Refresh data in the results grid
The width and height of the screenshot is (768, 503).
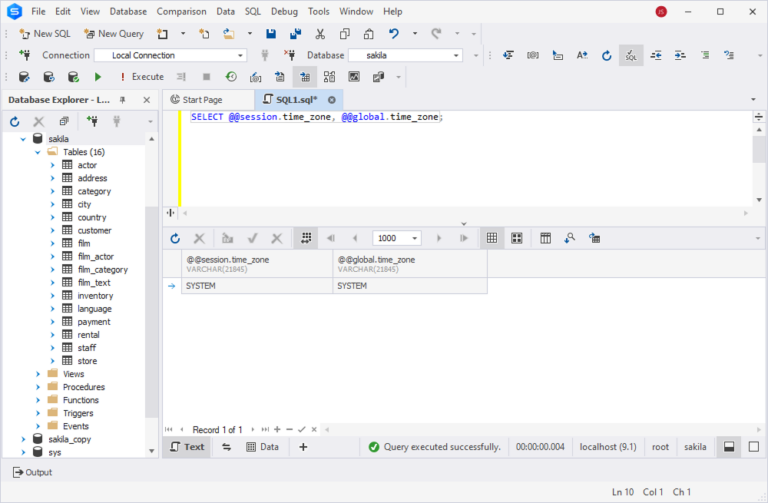point(175,238)
